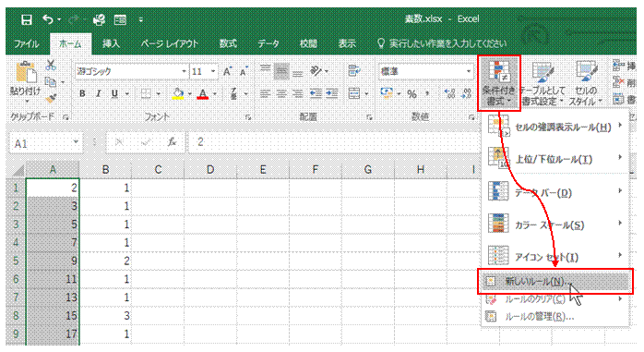Click the Decrease Decimal icon
The image size is (644, 352).
[467, 94]
